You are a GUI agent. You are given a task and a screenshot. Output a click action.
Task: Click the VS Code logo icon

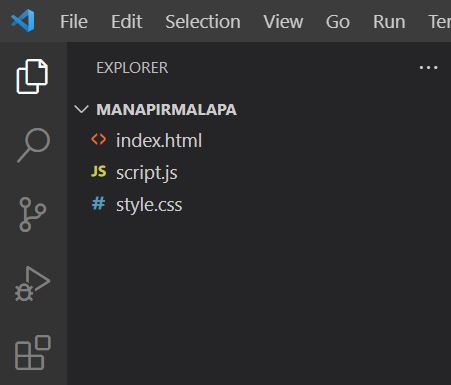pyautogui.click(x=23, y=21)
